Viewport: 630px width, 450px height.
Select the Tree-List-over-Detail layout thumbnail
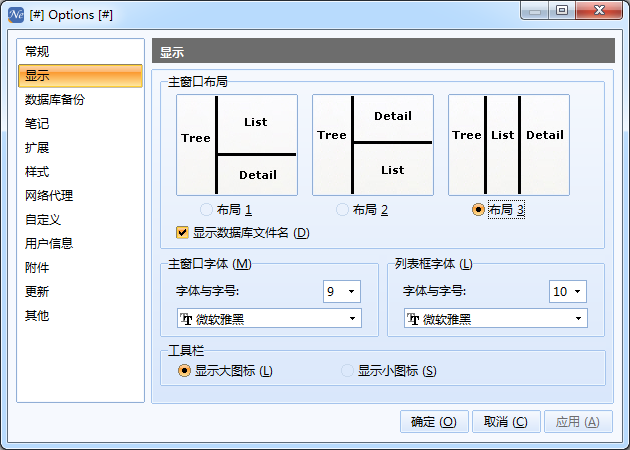(x=237, y=144)
